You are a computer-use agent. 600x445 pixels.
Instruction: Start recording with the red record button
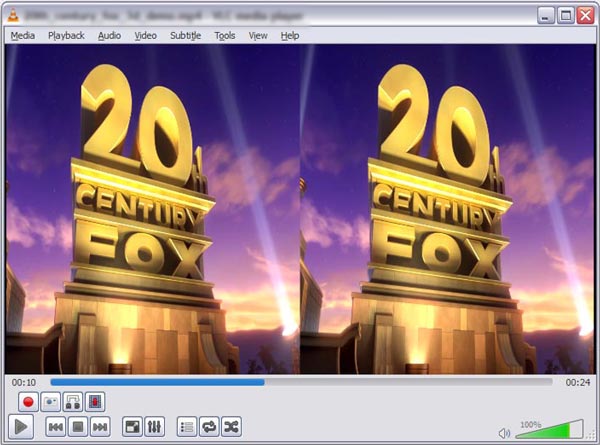pyautogui.click(x=28, y=402)
